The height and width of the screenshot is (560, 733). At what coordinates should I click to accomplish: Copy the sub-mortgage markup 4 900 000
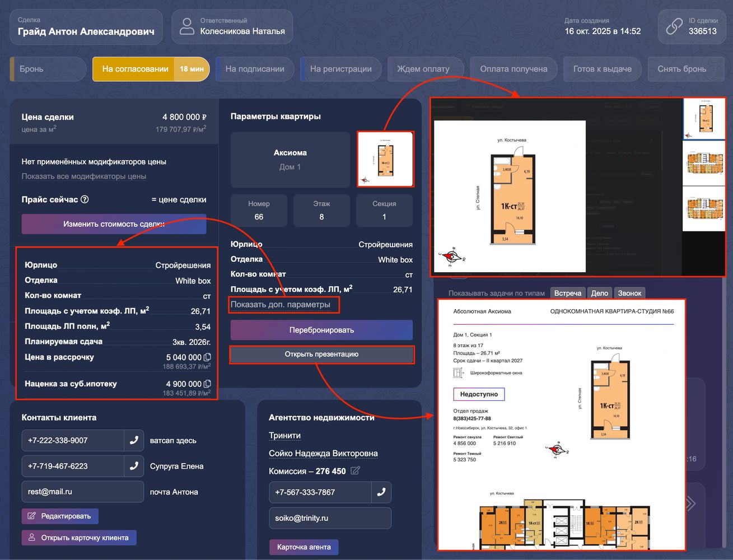click(x=207, y=384)
